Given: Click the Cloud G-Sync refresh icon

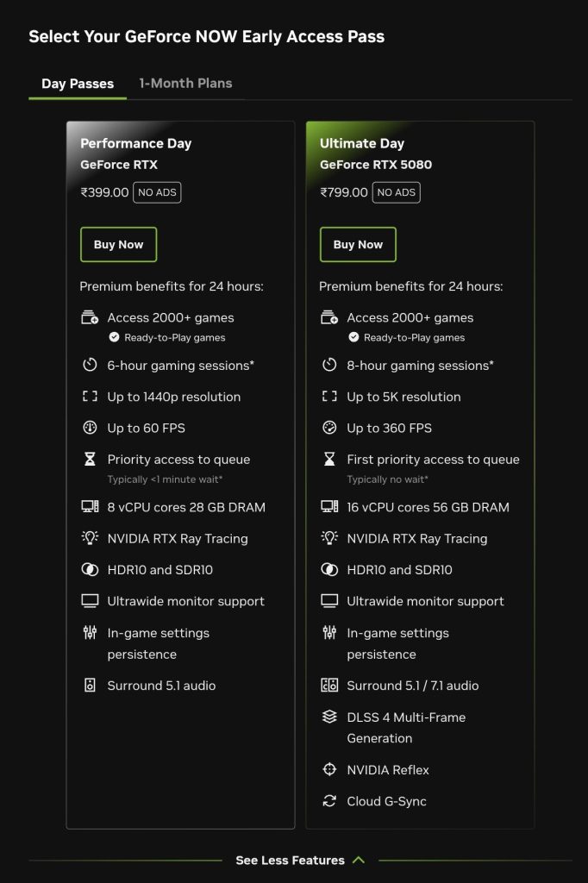Looking at the screenshot, I should click(x=329, y=801).
